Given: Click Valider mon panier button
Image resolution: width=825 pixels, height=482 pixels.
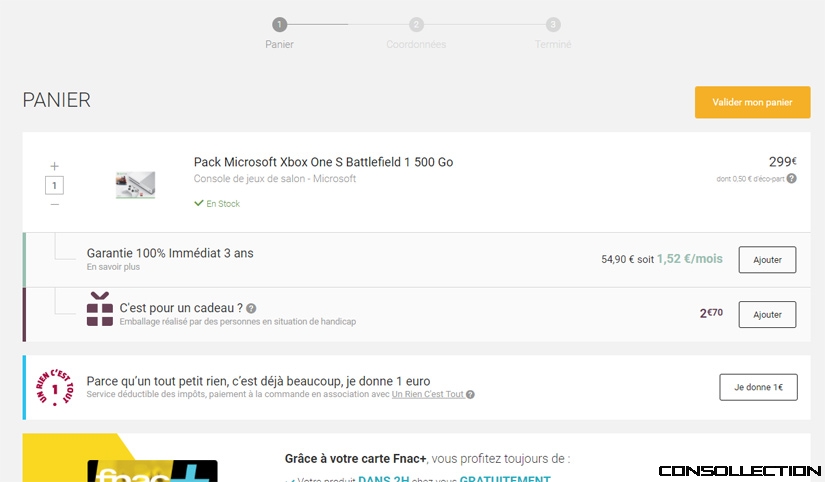Looking at the screenshot, I should [x=752, y=102].
